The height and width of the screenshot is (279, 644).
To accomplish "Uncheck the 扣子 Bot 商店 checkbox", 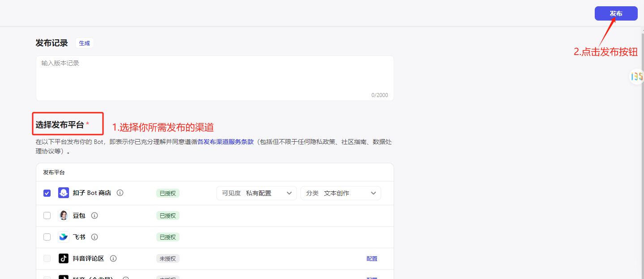I will [47, 193].
